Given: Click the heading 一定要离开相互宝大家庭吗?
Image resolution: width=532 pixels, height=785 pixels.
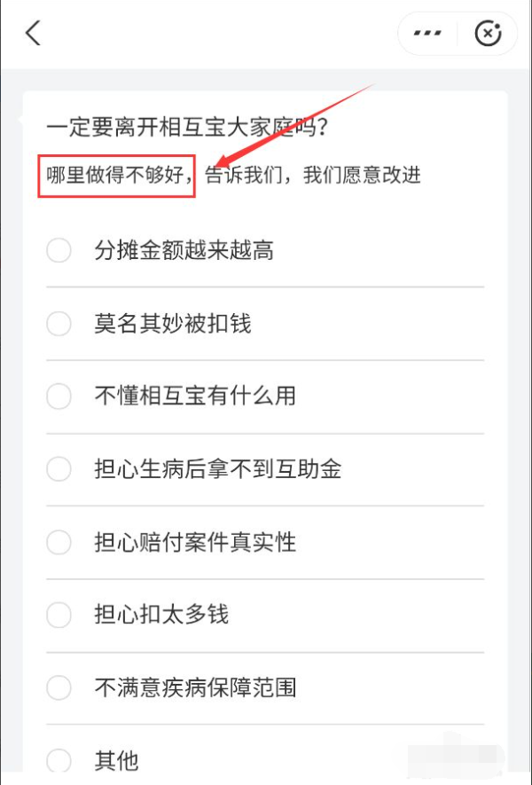Looking at the screenshot, I should (188, 128).
